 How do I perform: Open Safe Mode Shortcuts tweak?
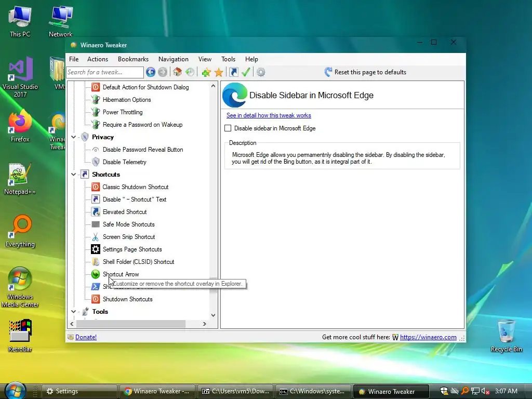tap(129, 224)
